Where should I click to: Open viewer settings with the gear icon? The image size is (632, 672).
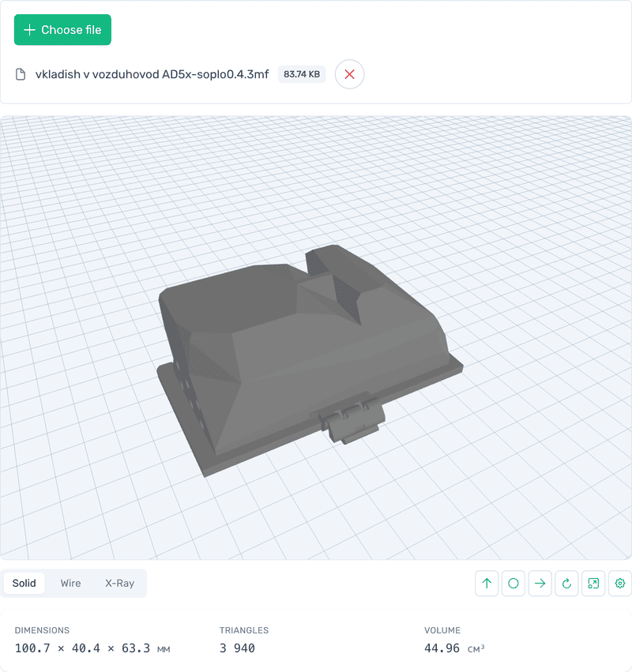click(619, 583)
